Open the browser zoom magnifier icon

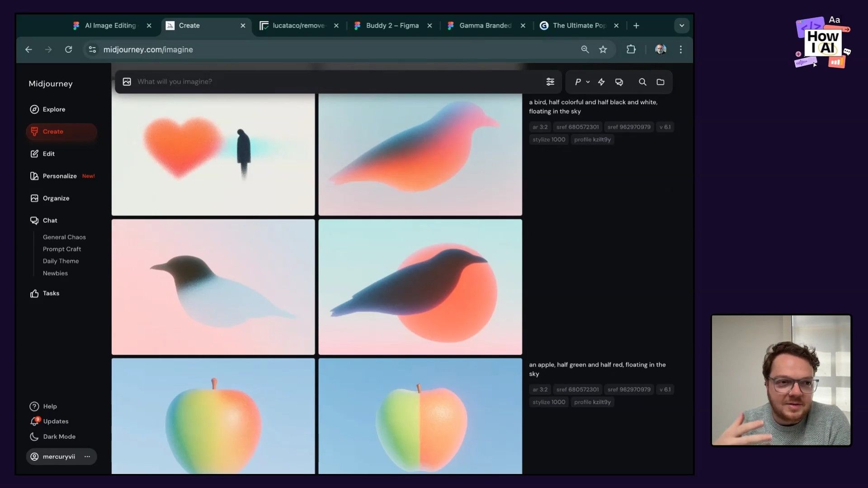click(585, 50)
